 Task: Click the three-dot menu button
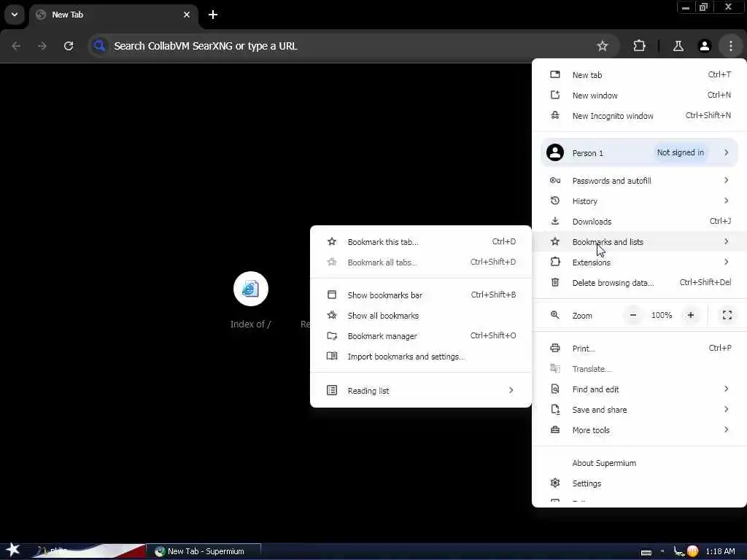(x=731, y=46)
